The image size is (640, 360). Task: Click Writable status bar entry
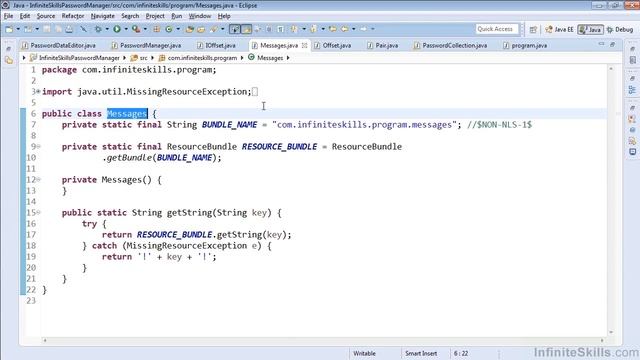pyautogui.click(x=364, y=353)
